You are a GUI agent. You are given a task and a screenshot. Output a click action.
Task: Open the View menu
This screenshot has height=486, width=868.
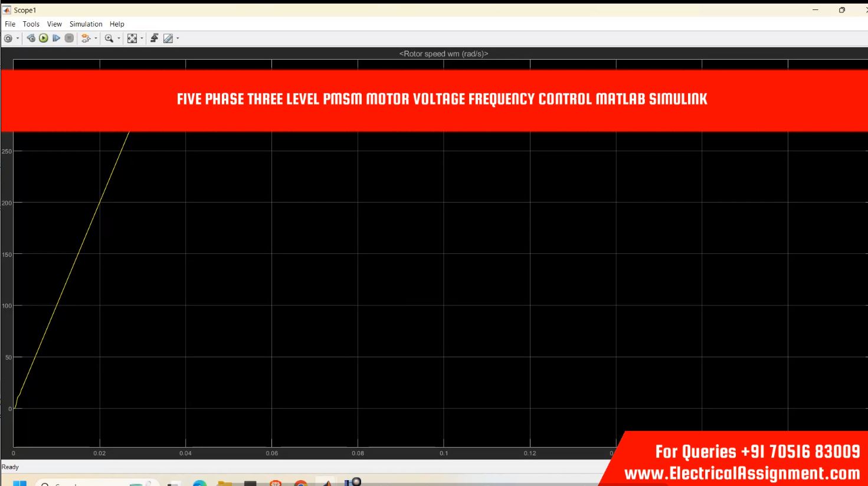[54, 24]
